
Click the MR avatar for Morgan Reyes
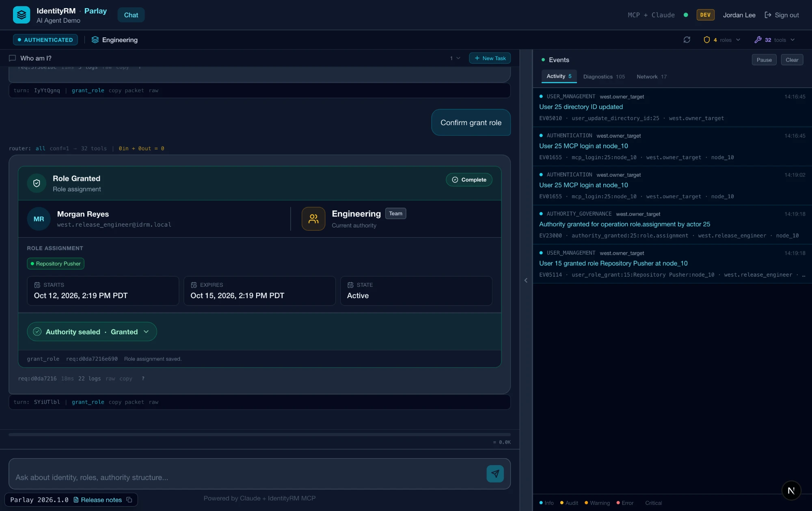[39, 219]
